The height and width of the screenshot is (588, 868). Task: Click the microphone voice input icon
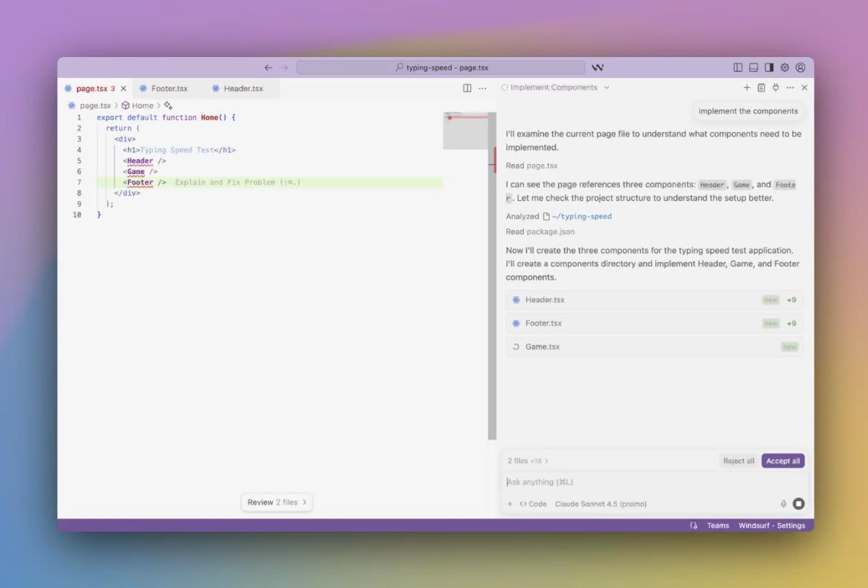783,503
